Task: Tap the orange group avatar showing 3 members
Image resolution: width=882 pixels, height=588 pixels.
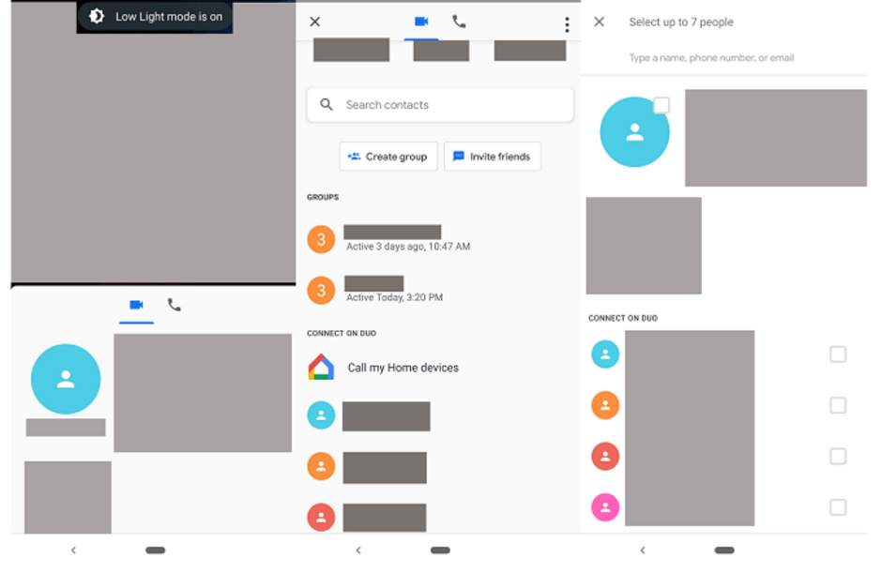Action: coord(320,238)
